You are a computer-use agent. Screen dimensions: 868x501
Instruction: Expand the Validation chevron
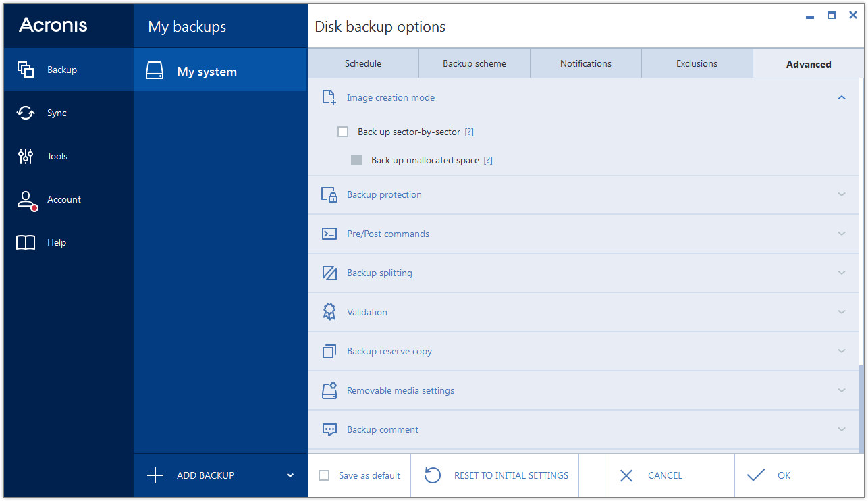pyautogui.click(x=841, y=312)
